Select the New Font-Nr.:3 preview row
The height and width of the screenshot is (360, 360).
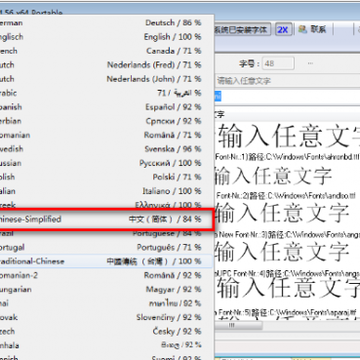click(x=287, y=220)
